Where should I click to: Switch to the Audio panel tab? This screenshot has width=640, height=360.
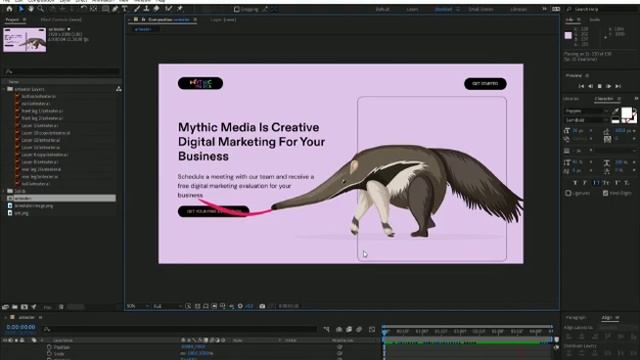point(595,20)
